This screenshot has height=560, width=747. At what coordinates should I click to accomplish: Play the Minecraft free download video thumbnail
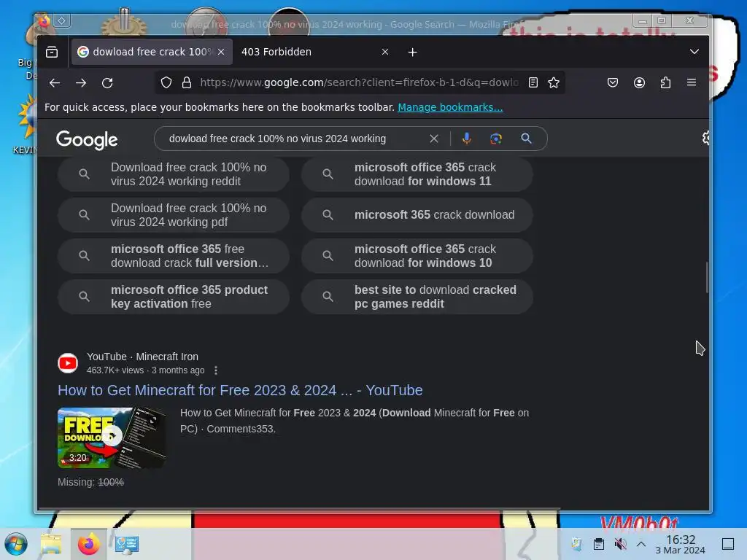[112, 437]
